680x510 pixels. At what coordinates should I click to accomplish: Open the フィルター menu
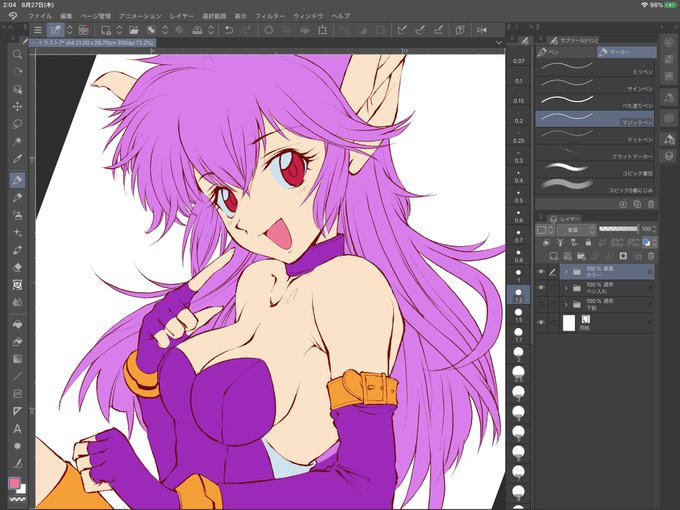[x=270, y=16]
